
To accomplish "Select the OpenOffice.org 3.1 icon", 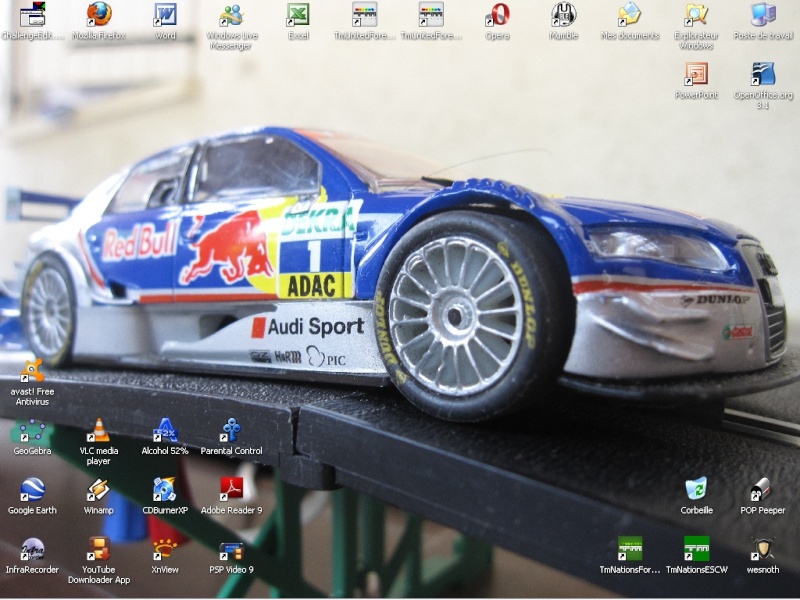I will [x=763, y=74].
